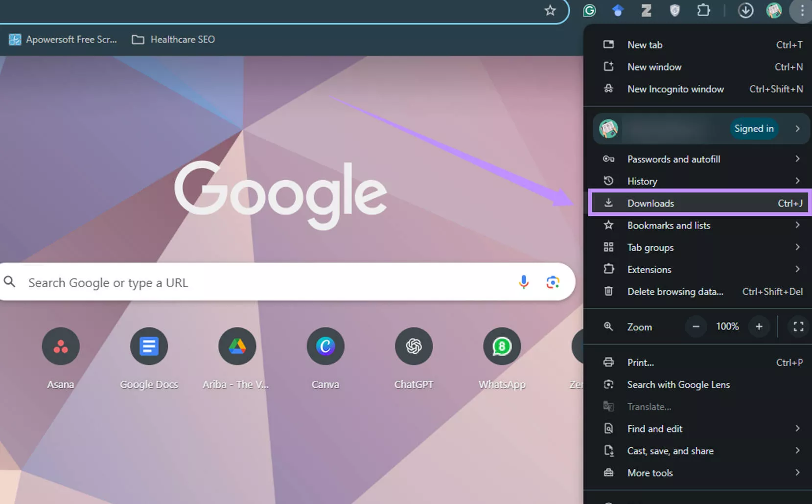Open the Healthcare SEO bookmarks folder
Viewport: 812px width, 504px height.
click(x=182, y=39)
